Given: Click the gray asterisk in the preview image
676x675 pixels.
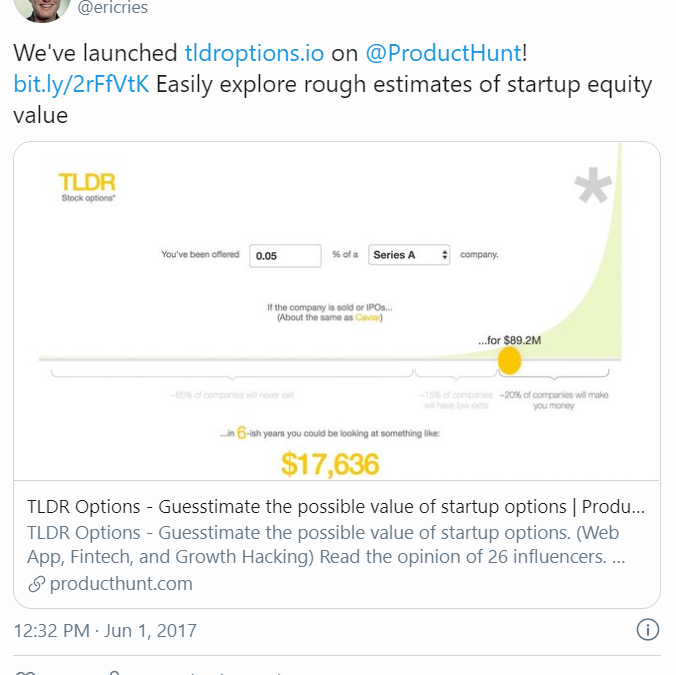Looking at the screenshot, I should [x=593, y=188].
